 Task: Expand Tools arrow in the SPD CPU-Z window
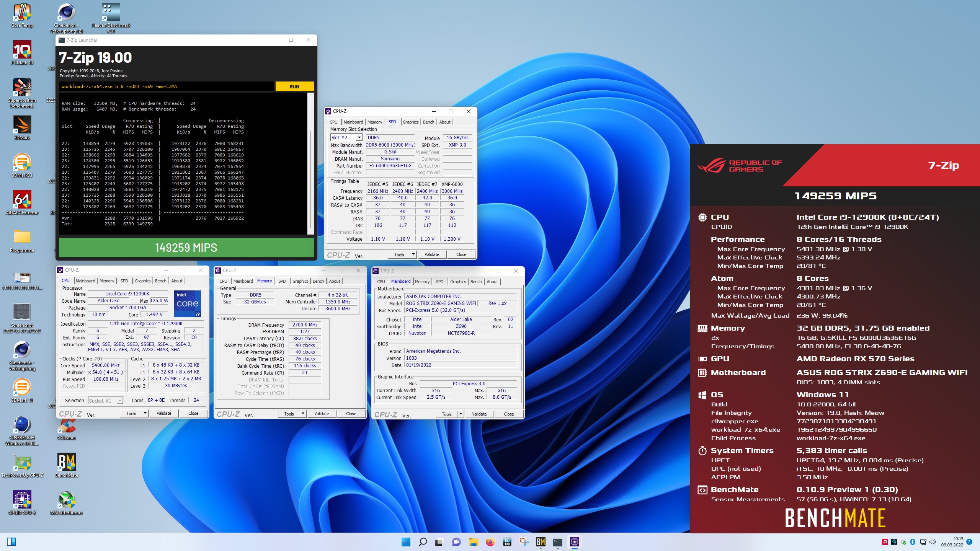[413, 254]
